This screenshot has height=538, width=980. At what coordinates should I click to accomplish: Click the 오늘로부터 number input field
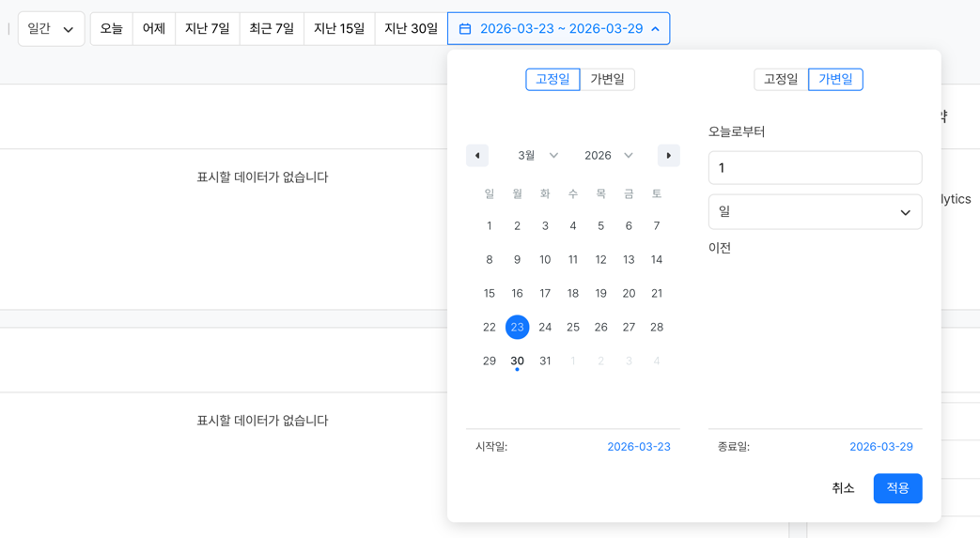(x=815, y=168)
